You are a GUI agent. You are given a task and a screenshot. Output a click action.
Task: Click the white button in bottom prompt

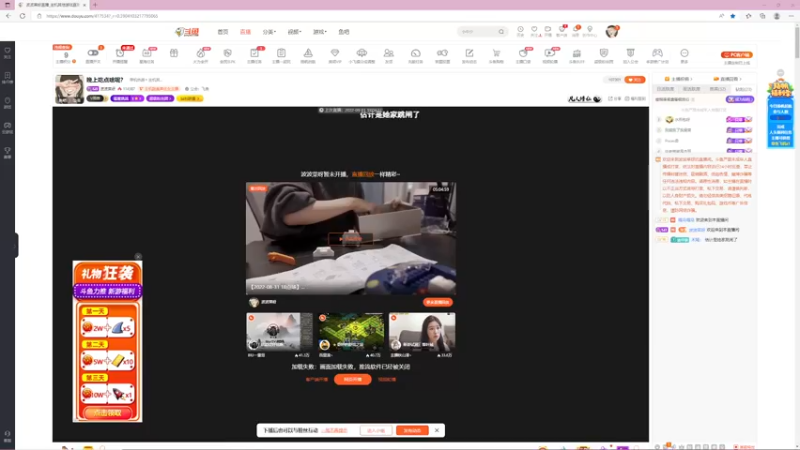point(376,431)
